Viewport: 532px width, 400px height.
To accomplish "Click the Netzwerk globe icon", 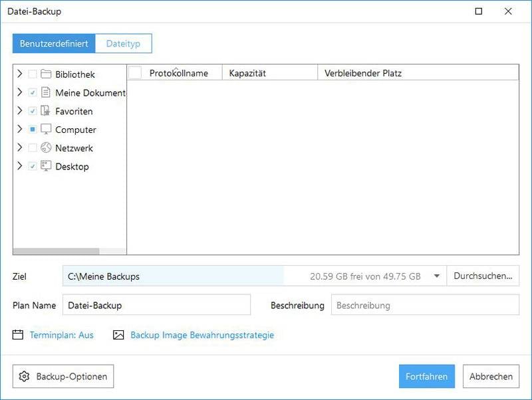I will tap(46, 148).
